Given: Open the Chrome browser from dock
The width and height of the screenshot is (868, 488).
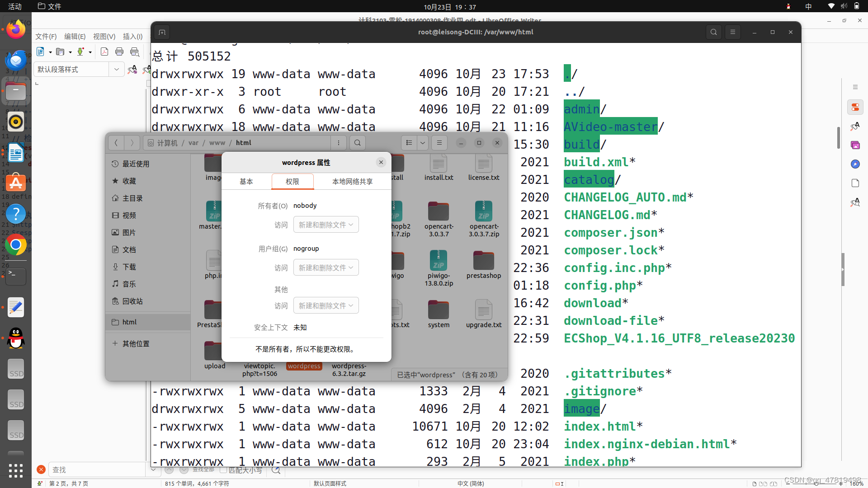Looking at the screenshot, I should (16, 245).
